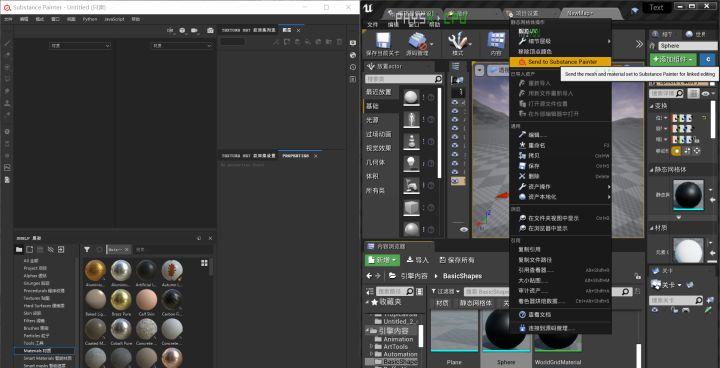720x368 pixels.
Task: Open the right viewport channel dropdown in Painter
Action: [182, 45]
